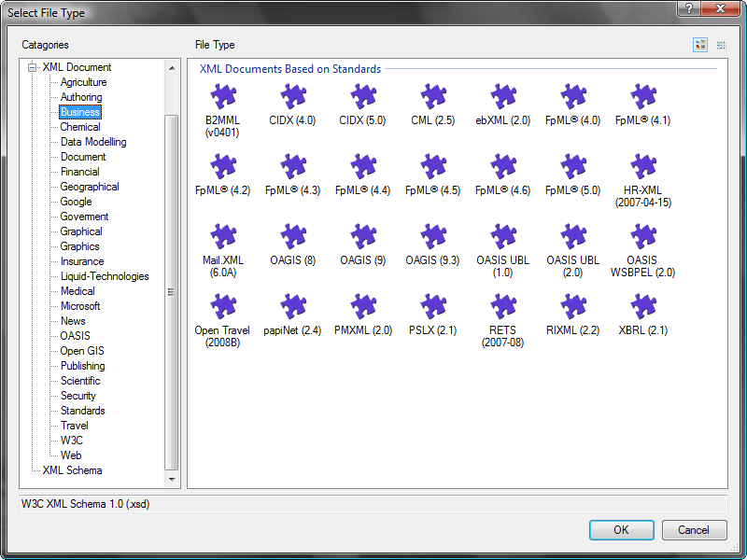Viewport: 747px width, 560px height.
Task: Select FpML (4.2) file type
Action: pyautogui.click(x=222, y=167)
